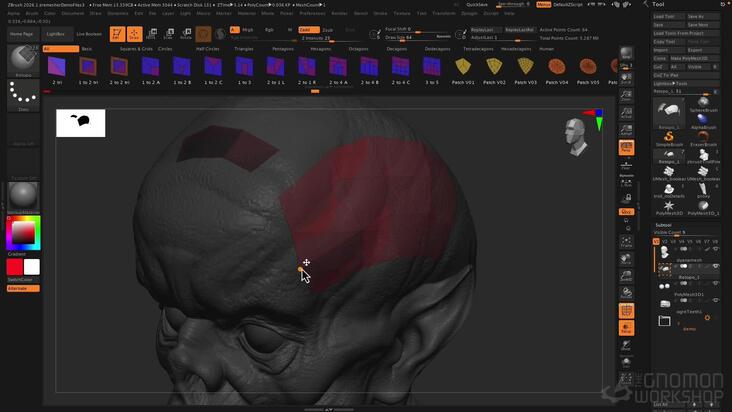This screenshot has height=412, width=732.
Task: Open the Brush menu
Action: [x=32, y=14]
